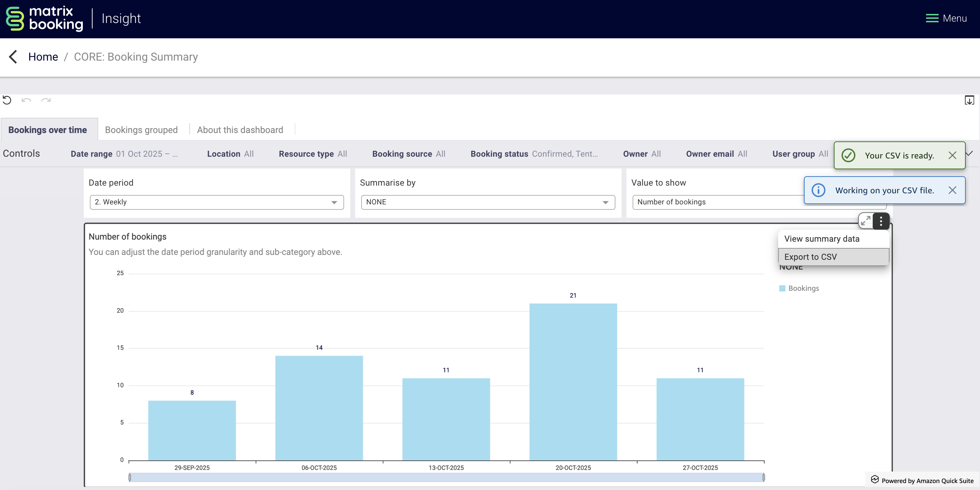The height and width of the screenshot is (490, 980).
Task: Click the export dashboard download icon
Action: click(969, 100)
